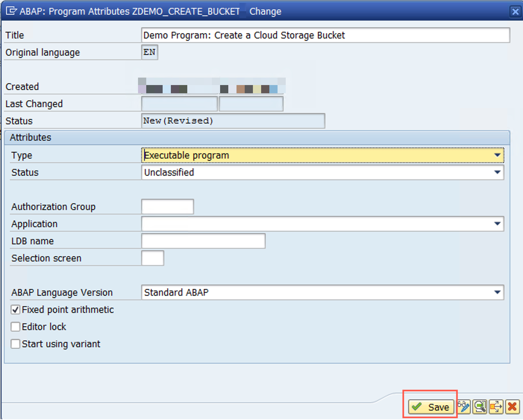The image size is (523, 420).
Task: Click the Display/Change glasses-and-pencil icon
Action: pos(464,407)
